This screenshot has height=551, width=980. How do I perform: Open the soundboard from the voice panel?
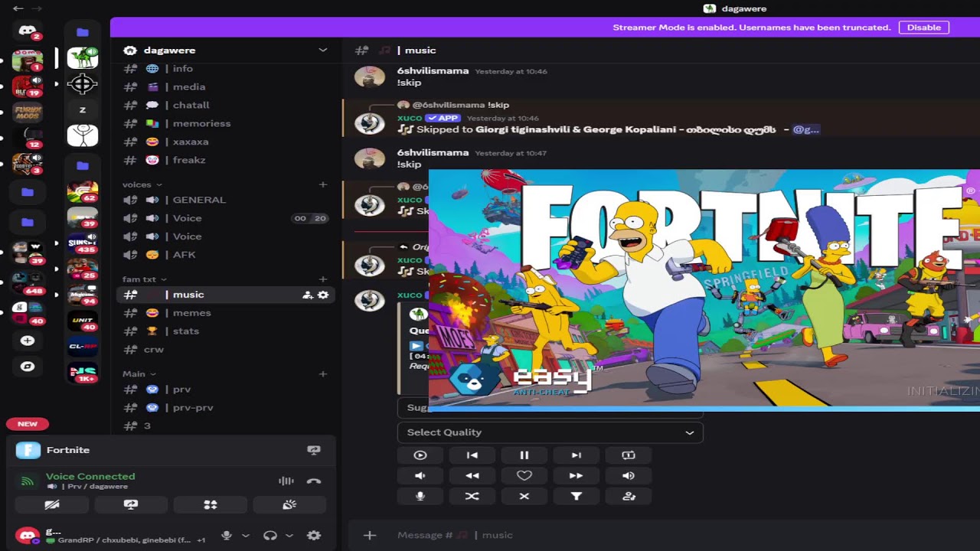[x=289, y=505]
